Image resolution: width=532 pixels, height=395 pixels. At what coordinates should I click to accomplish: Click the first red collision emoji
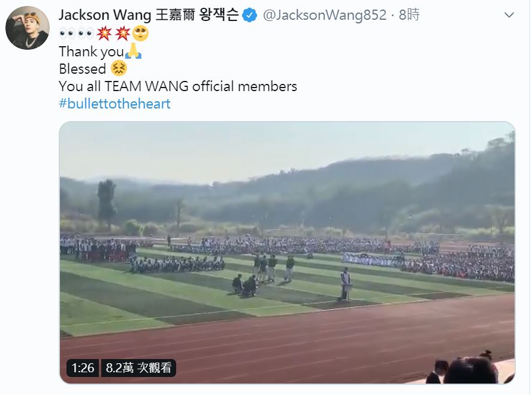(104, 33)
